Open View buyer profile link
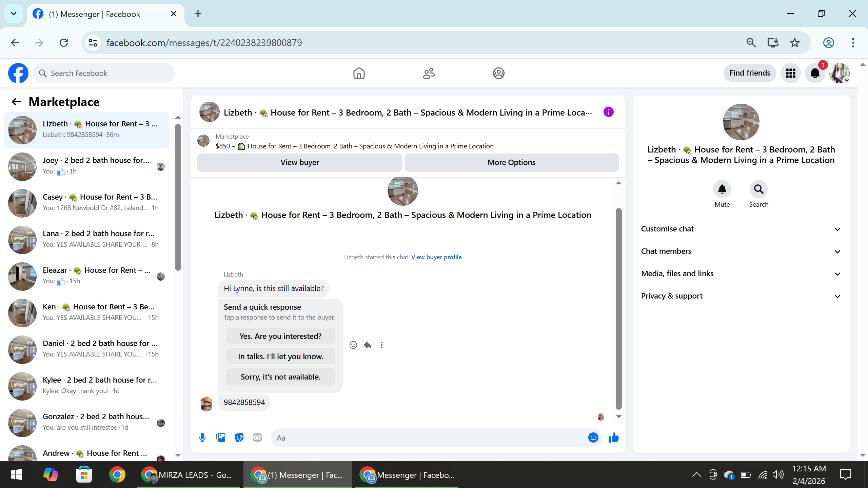 (x=436, y=257)
